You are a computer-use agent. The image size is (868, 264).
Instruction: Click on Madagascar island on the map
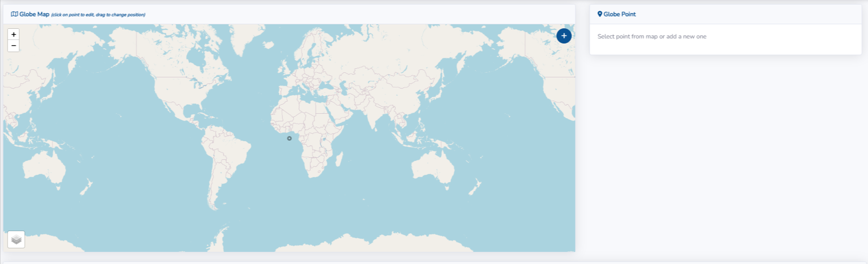[339, 159]
